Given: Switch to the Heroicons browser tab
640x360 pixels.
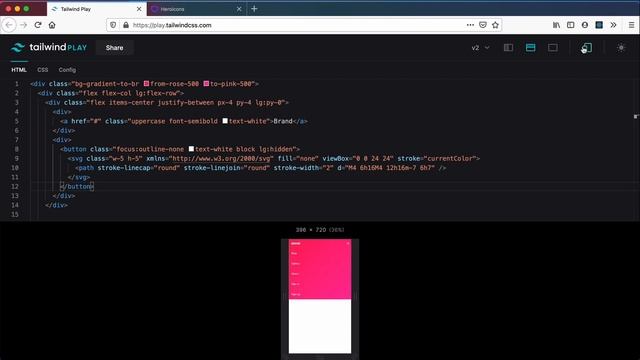Looking at the screenshot, I should (196, 9).
